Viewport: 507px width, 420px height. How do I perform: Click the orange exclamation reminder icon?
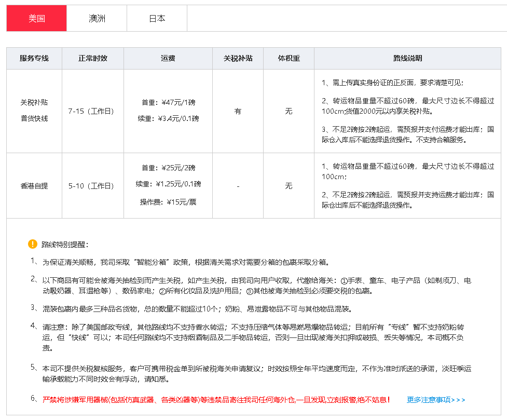[x=33, y=244]
